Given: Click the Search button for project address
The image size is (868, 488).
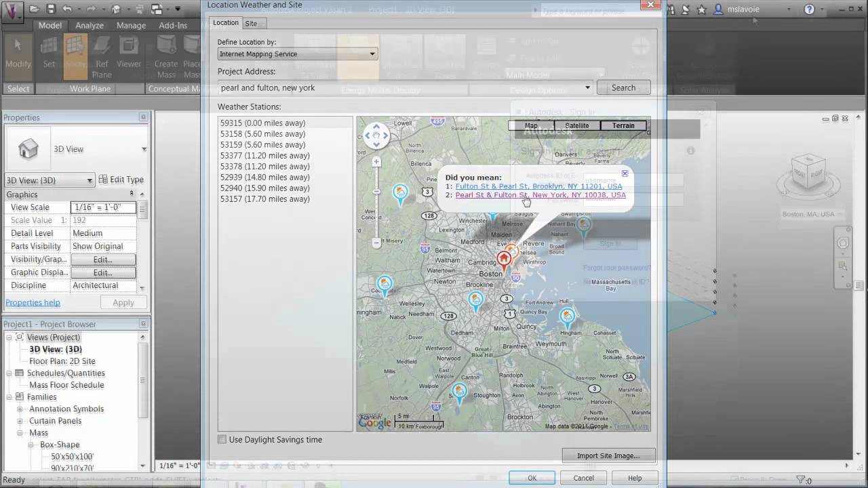Looking at the screenshot, I should pos(623,87).
